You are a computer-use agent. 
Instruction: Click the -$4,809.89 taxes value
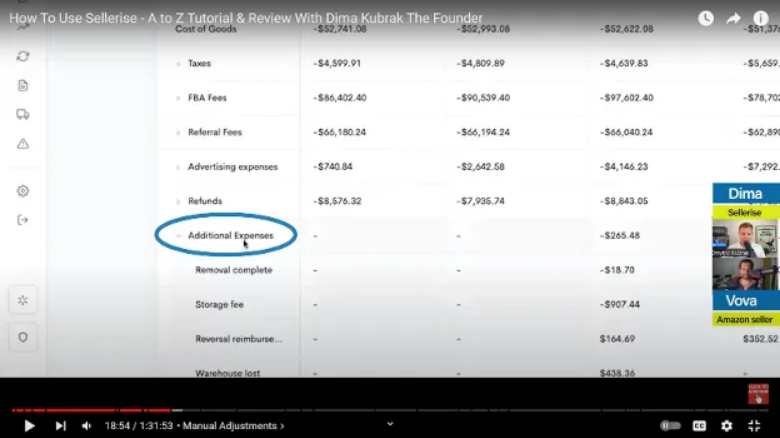[x=480, y=63]
